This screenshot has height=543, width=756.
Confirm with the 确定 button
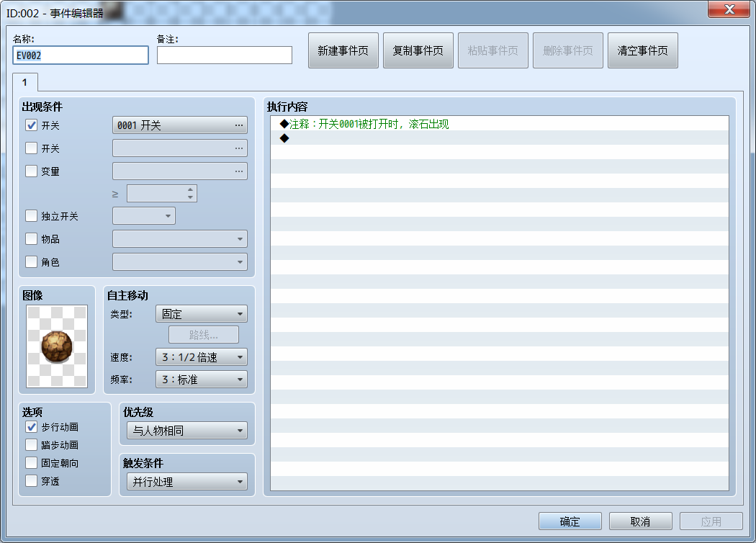(570, 521)
